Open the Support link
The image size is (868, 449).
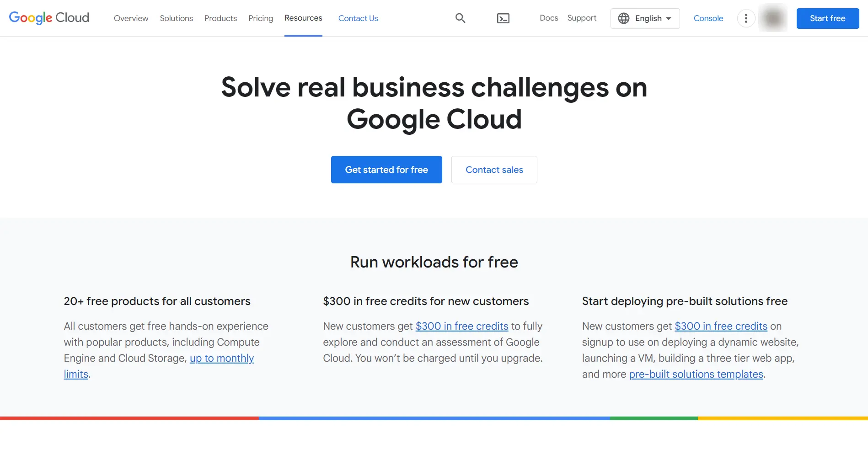point(582,18)
